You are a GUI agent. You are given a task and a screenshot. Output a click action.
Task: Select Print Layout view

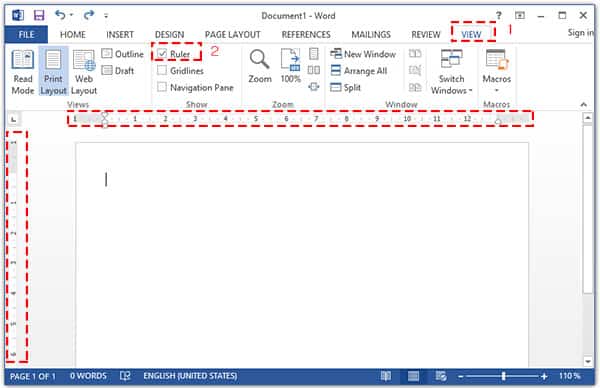coord(53,72)
